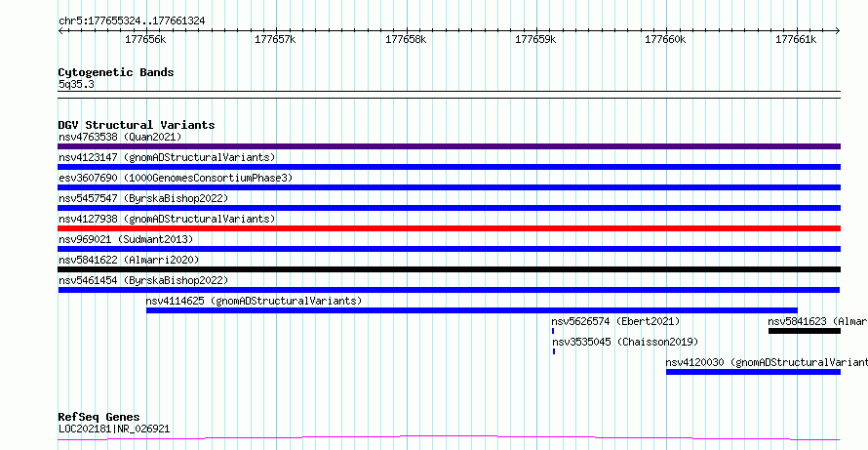
Task: Click the black nsv5841622 Almarri2020 bar
Action: [x=449, y=269]
